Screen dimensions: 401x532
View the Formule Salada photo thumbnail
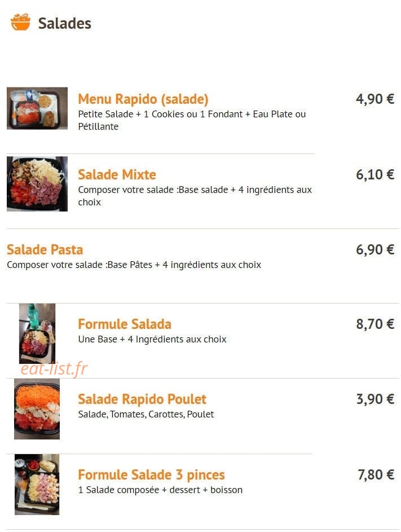tap(37, 333)
